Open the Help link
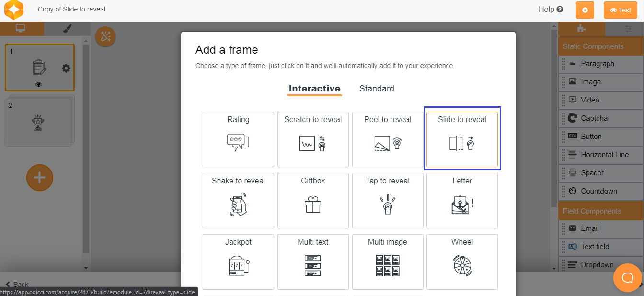This screenshot has width=644, height=296. pyautogui.click(x=551, y=10)
